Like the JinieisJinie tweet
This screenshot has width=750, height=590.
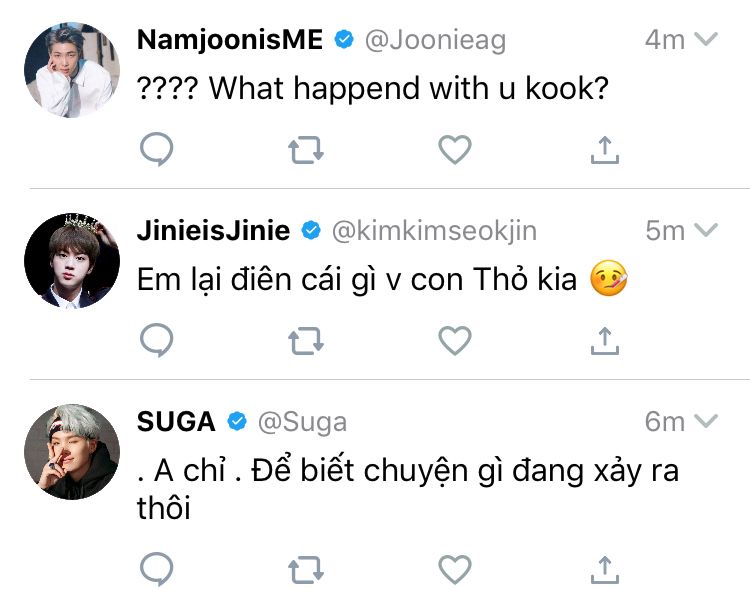point(455,341)
